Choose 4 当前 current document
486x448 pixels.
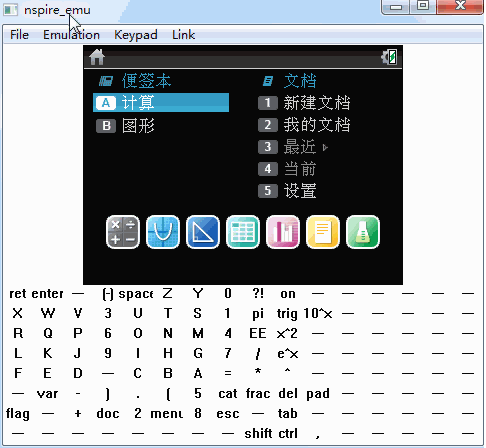coord(287,169)
